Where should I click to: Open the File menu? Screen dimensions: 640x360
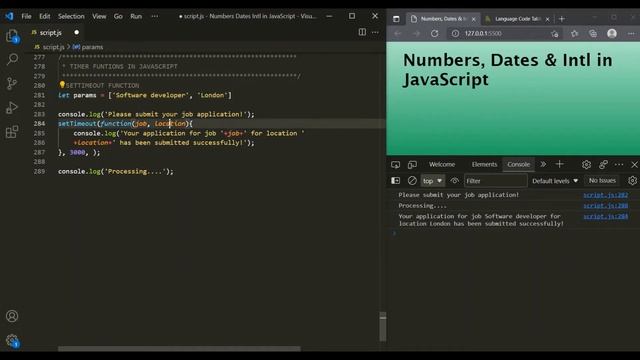pos(27,16)
